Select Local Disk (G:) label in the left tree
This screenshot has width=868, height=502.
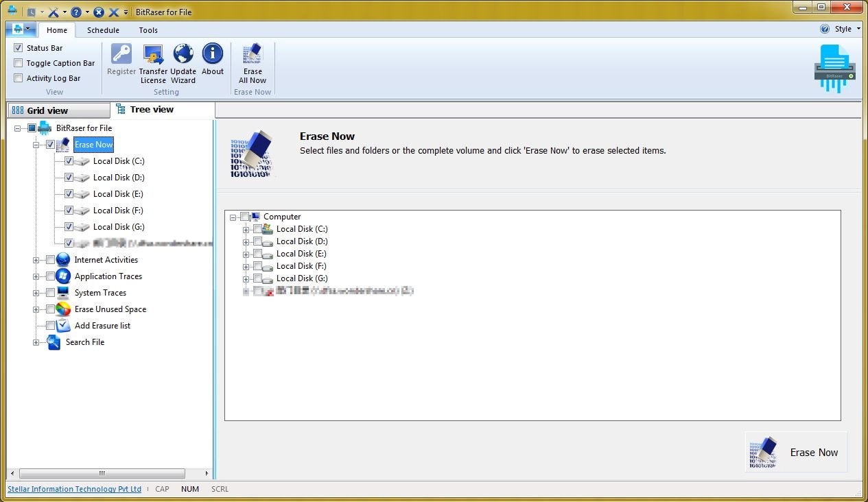[119, 227]
